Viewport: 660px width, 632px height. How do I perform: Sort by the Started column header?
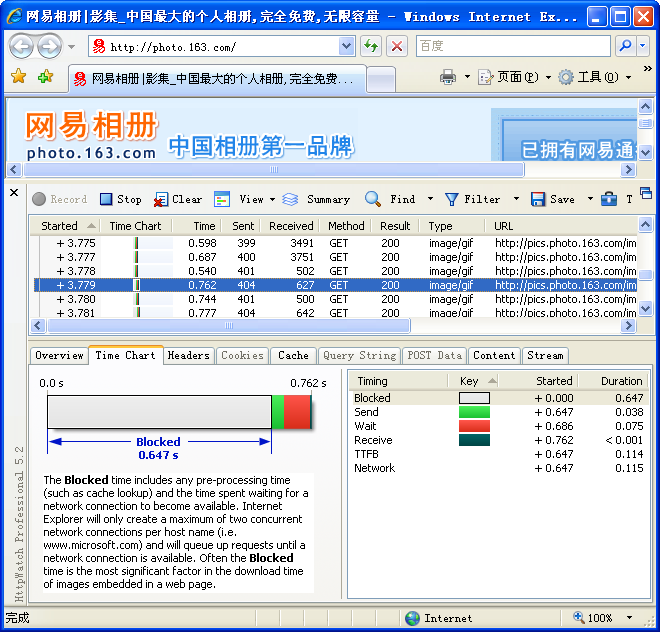click(x=65, y=226)
